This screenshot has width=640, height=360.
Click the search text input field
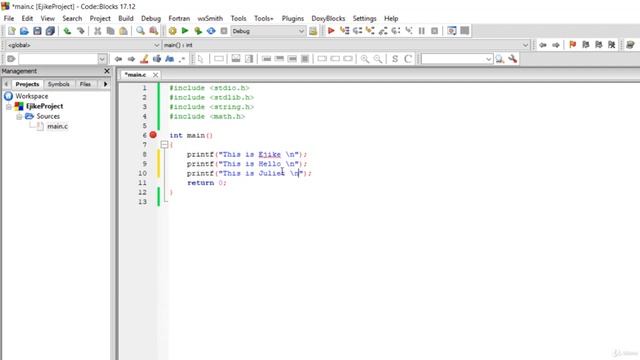[453, 59]
